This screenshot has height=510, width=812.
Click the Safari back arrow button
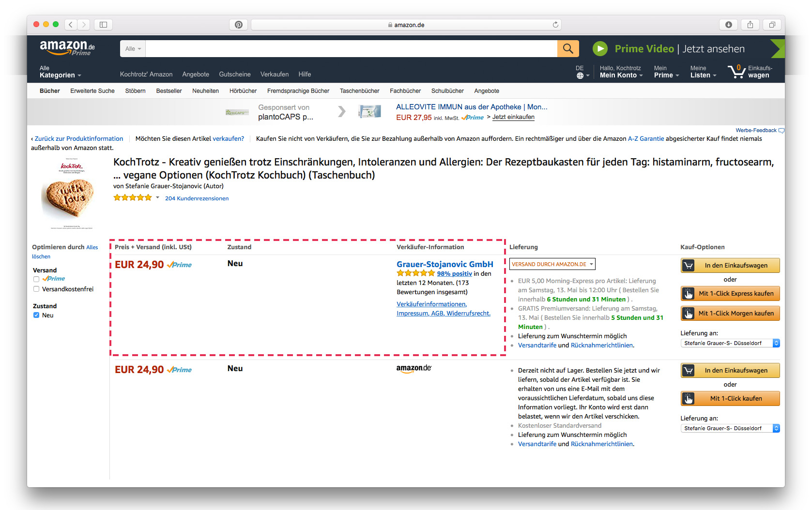(x=71, y=24)
